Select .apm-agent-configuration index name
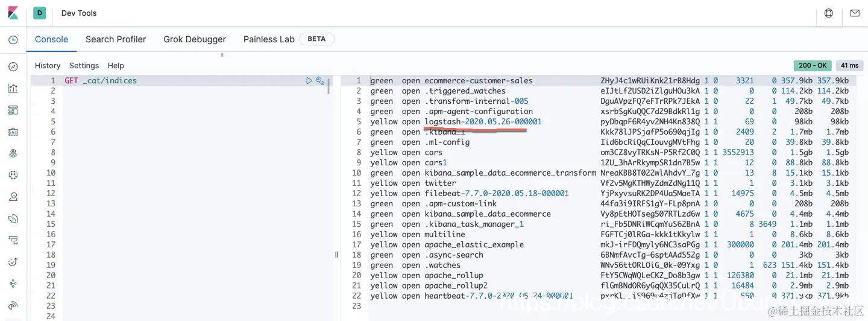The image size is (868, 321). tap(479, 112)
